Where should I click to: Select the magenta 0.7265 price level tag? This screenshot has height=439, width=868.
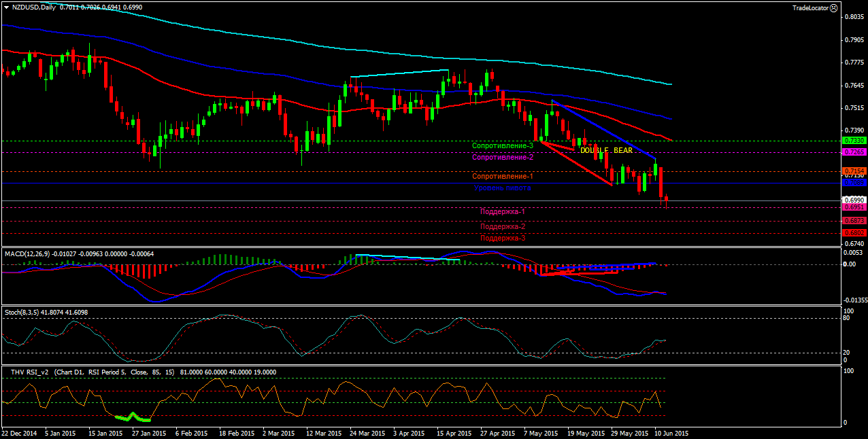pyautogui.click(x=854, y=152)
